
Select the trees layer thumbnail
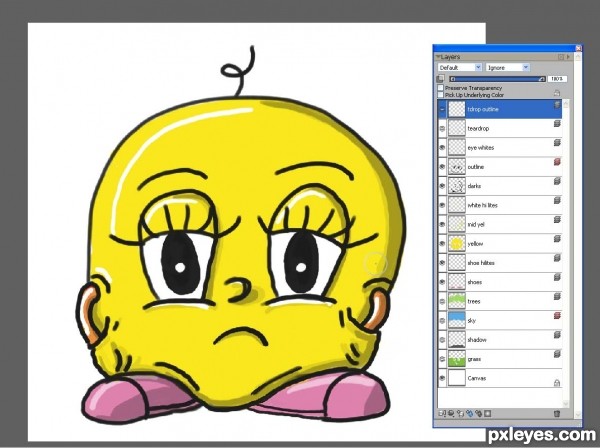pyautogui.click(x=457, y=301)
